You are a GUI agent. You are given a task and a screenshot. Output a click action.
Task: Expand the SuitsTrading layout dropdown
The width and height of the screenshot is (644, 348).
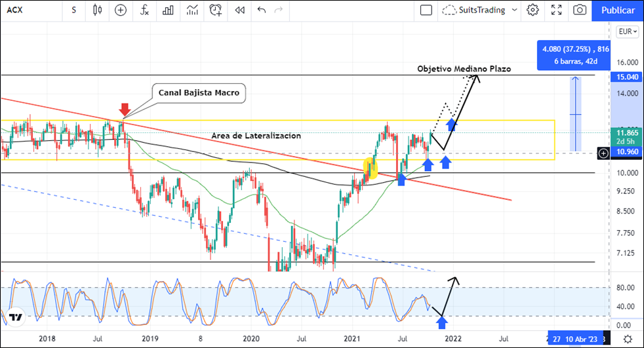(x=480, y=10)
